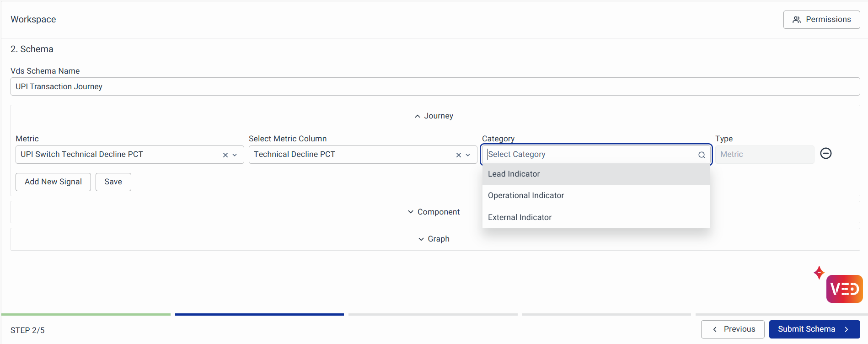
Task: Open the Metric dropdown arrow
Action: pos(235,155)
